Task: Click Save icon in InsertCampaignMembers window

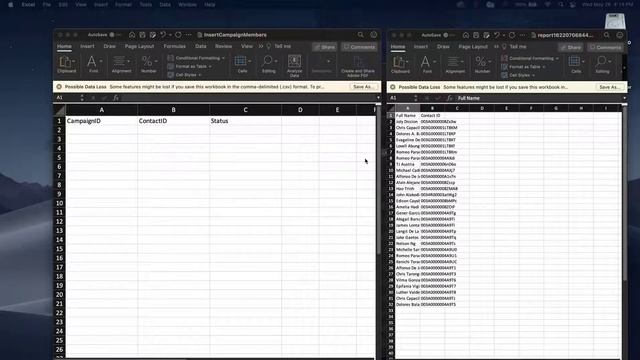Action: [142, 35]
